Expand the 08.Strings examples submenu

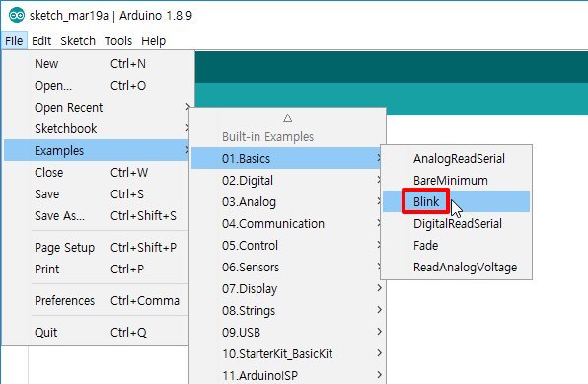288,311
